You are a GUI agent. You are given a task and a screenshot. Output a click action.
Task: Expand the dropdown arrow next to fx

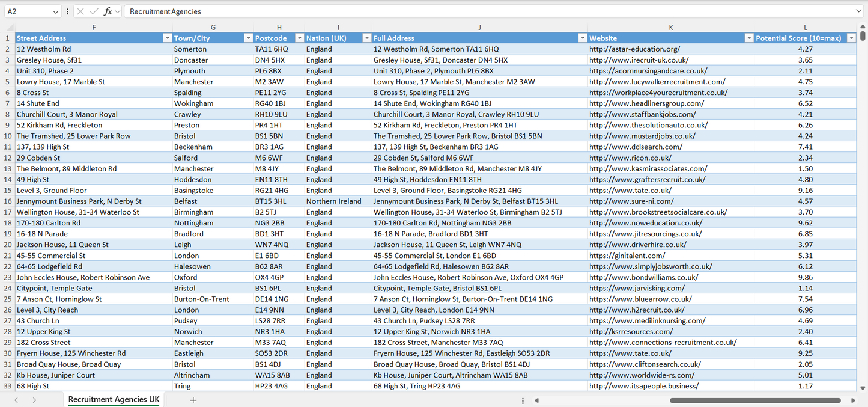117,11
